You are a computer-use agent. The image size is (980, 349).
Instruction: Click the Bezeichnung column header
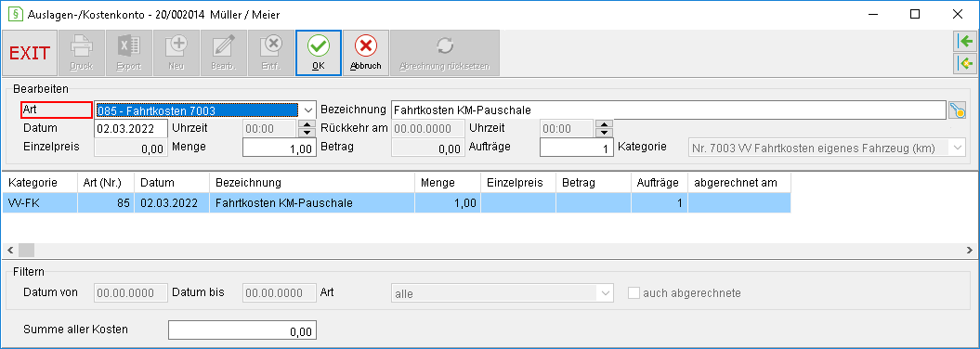(x=311, y=183)
